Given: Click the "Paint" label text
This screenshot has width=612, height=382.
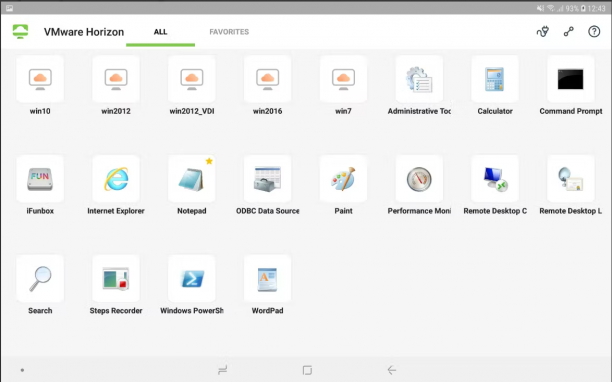Looking at the screenshot, I should click(343, 211).
